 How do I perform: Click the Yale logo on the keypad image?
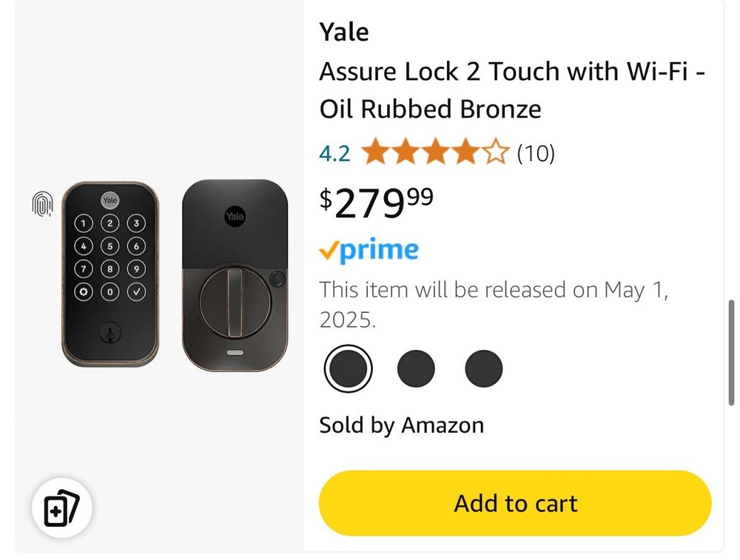pos(111,199)
